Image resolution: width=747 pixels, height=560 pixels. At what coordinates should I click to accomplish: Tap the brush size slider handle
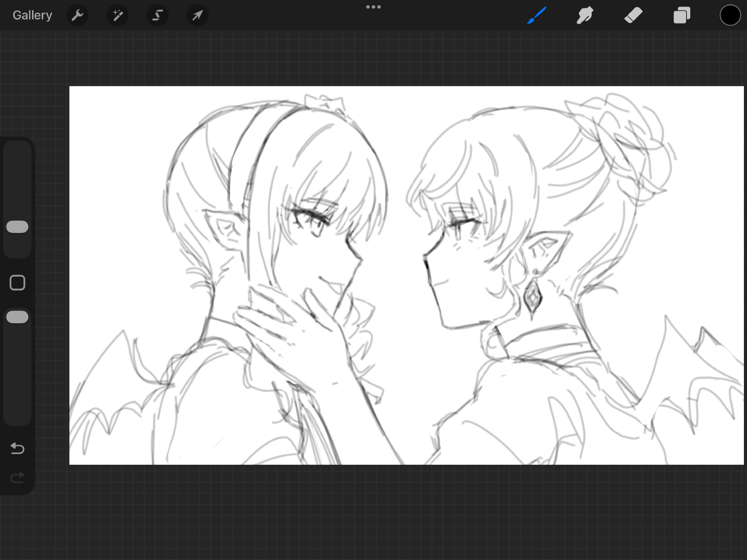pyautogui.click(x=18, y=227)
